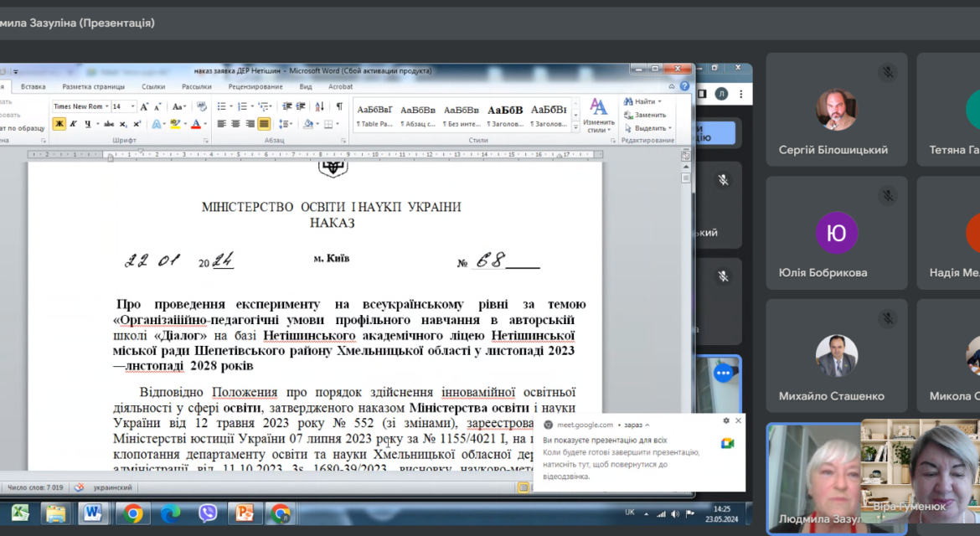
Task: Toggle strikethrough text formatting
Action: (x=109, y=124)
